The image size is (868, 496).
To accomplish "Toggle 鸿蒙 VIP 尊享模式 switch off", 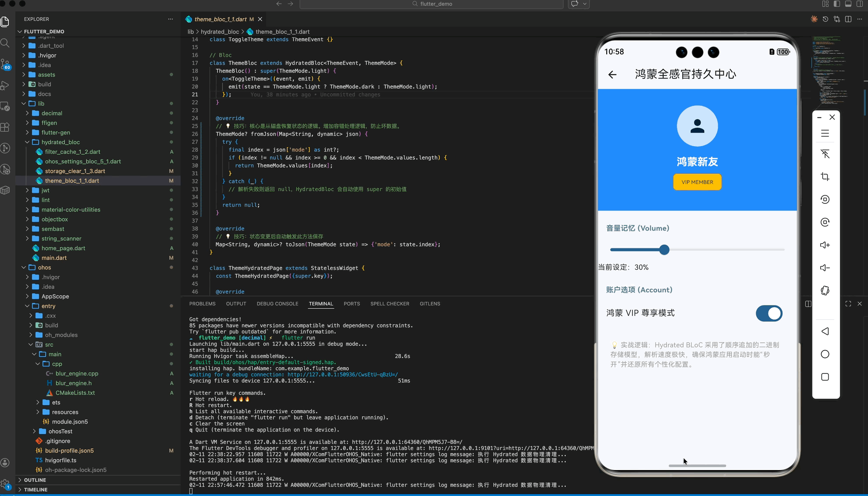I will tap(768, 313).
